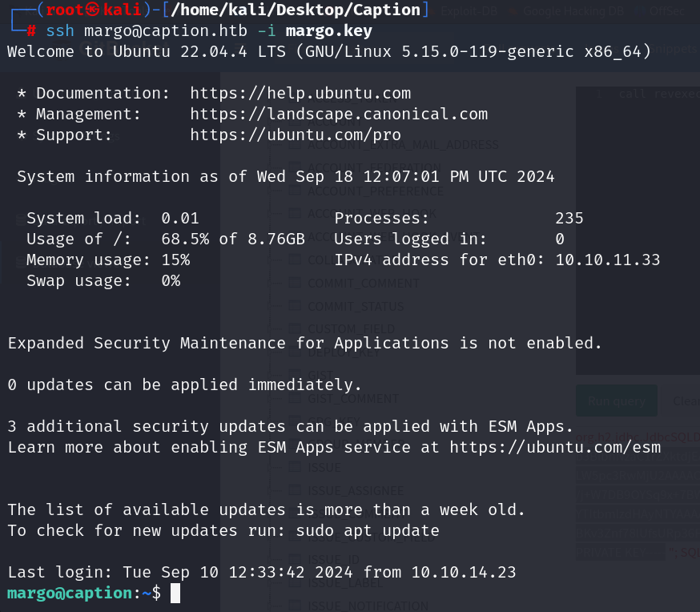Select CUSTOM_FIELD table in background tree
The width and height of the screenshot is (700, 612).
point(352,329)
